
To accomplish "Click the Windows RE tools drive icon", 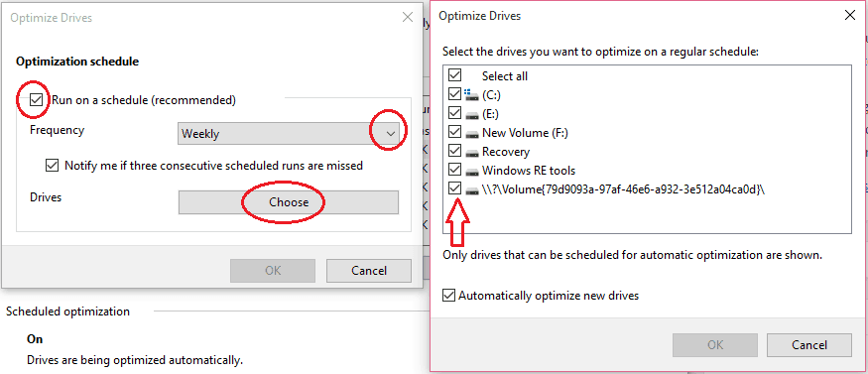I will [471, 172].
